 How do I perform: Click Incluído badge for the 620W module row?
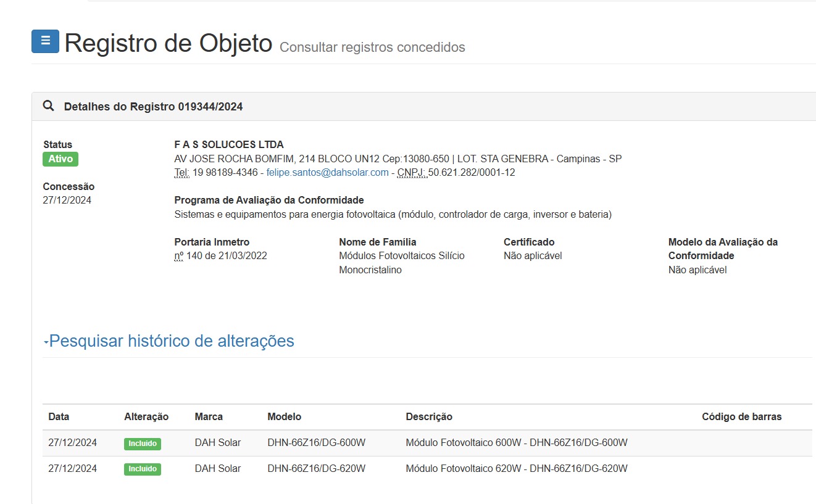143,469
